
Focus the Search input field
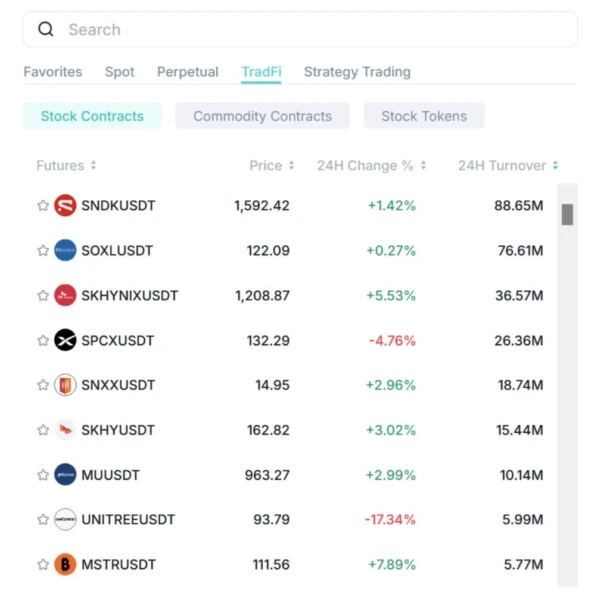pyautogui.click(x=300, y=29)
